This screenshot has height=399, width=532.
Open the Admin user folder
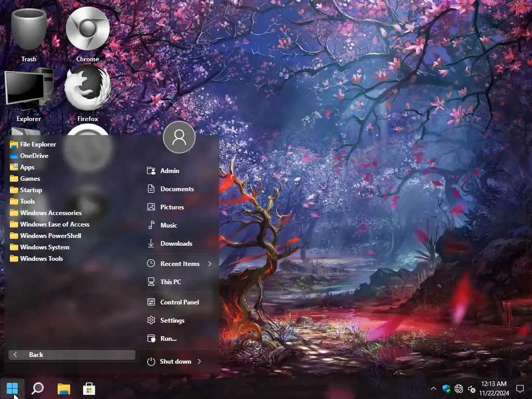pos(163,170)
